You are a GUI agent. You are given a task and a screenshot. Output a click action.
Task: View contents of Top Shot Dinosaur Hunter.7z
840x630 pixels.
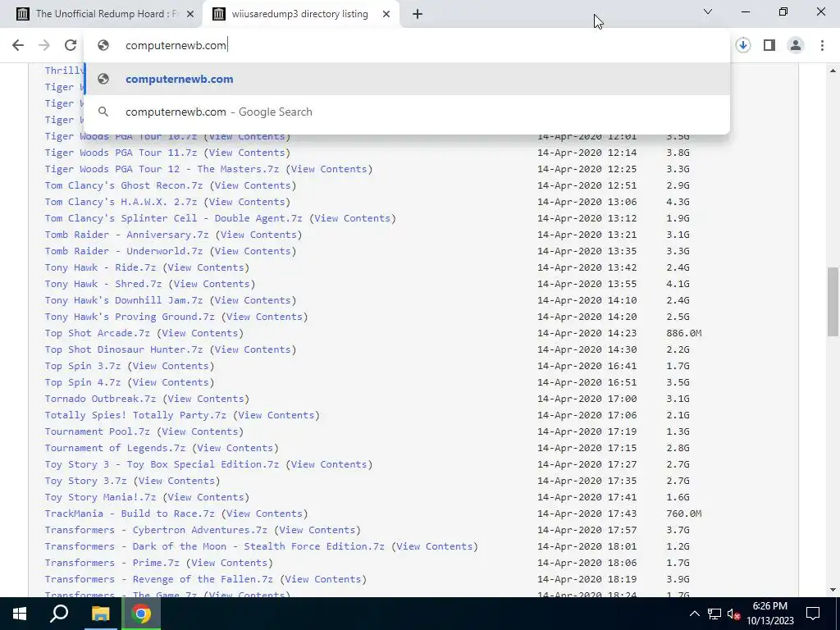click(253, 349)
